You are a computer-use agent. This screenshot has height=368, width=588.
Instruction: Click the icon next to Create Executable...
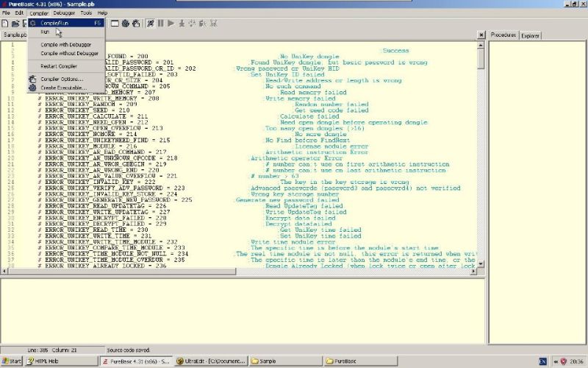tap(32, 88)
